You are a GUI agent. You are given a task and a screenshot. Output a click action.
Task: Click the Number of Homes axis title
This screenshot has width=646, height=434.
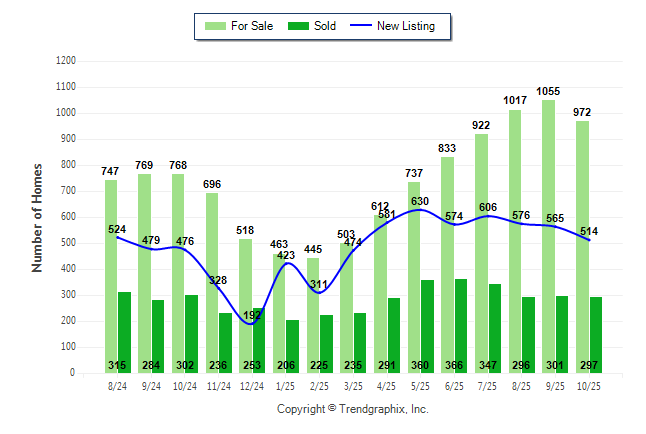[38, 217]
